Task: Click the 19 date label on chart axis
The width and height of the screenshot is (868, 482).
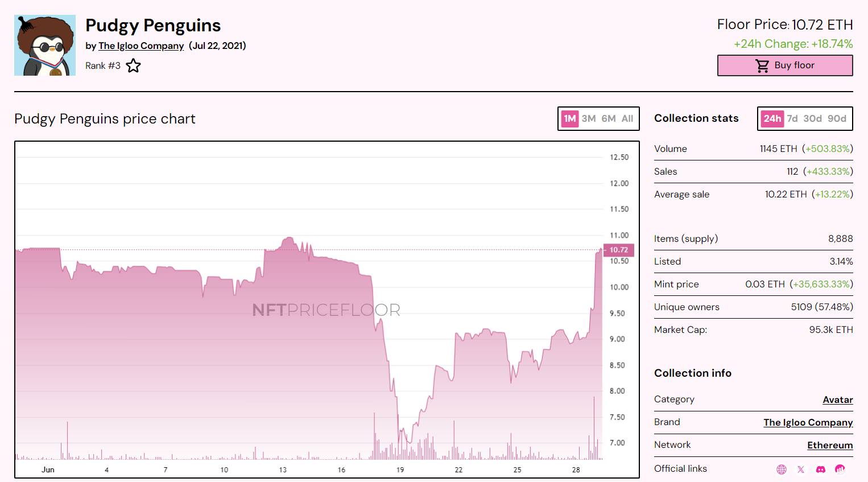Action: 400,469
